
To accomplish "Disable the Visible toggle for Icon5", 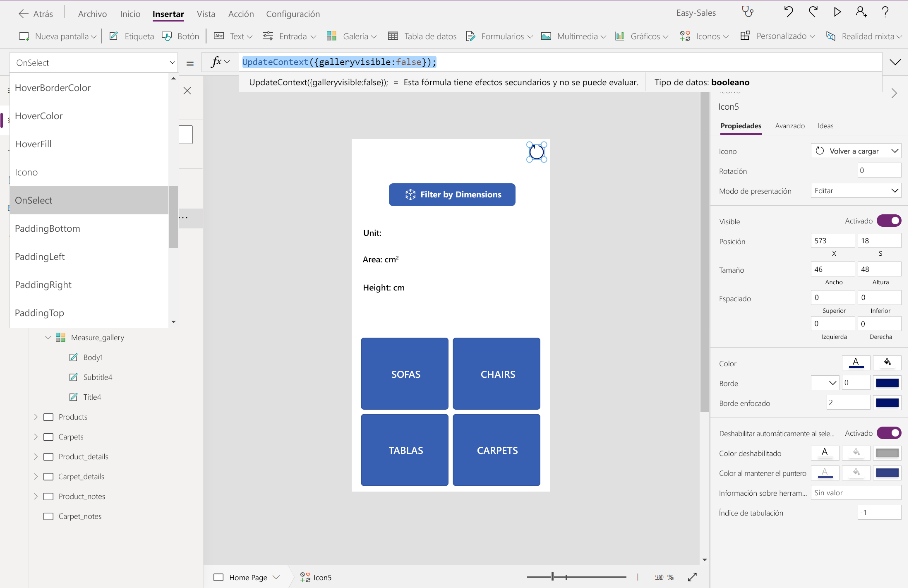I will 890,221.
